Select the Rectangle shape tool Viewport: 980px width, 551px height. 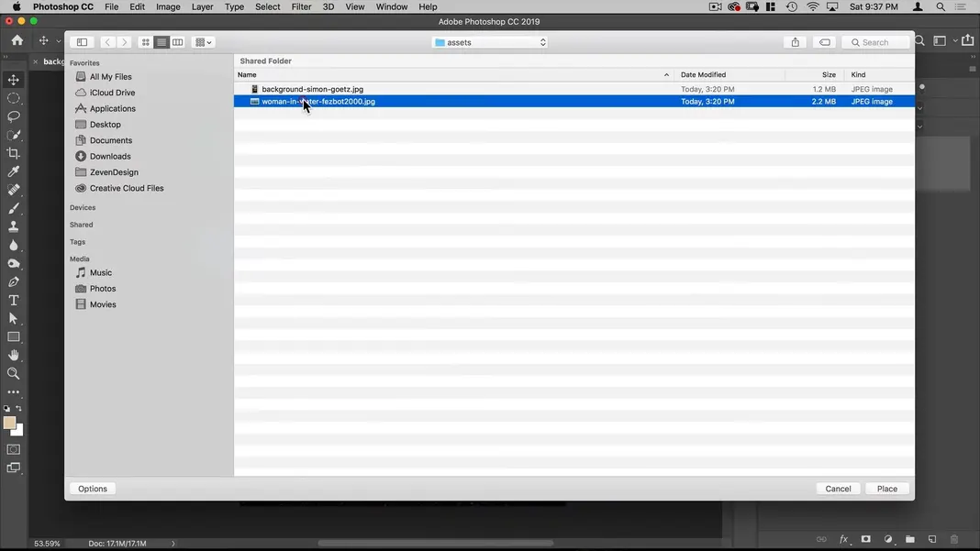13,336
